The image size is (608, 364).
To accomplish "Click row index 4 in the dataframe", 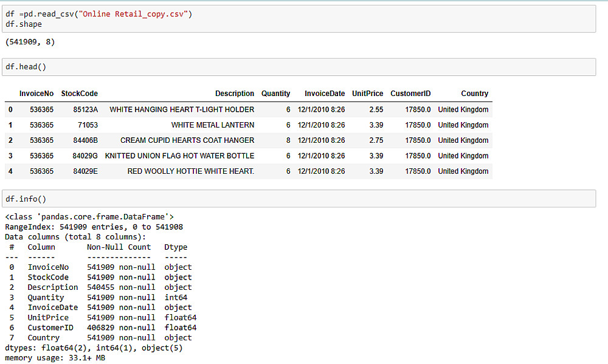I will (10, 171).
